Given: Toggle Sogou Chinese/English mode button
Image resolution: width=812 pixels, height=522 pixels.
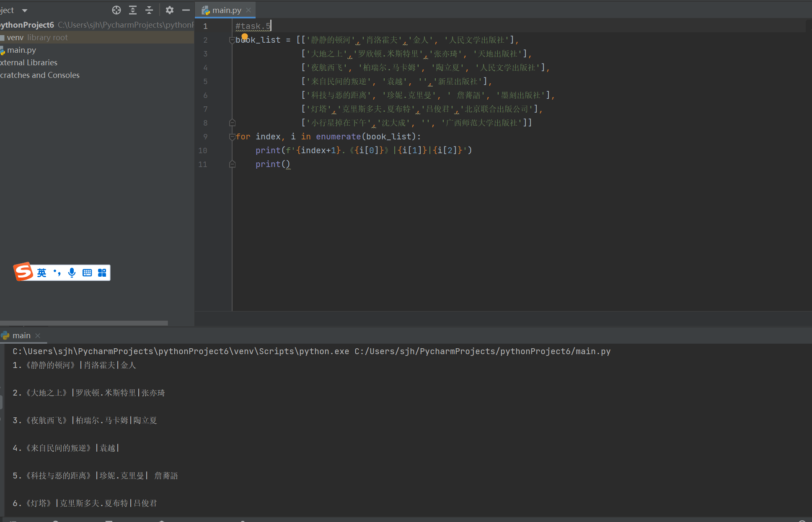Looking at the screenshot, I should tap(41, 273).
